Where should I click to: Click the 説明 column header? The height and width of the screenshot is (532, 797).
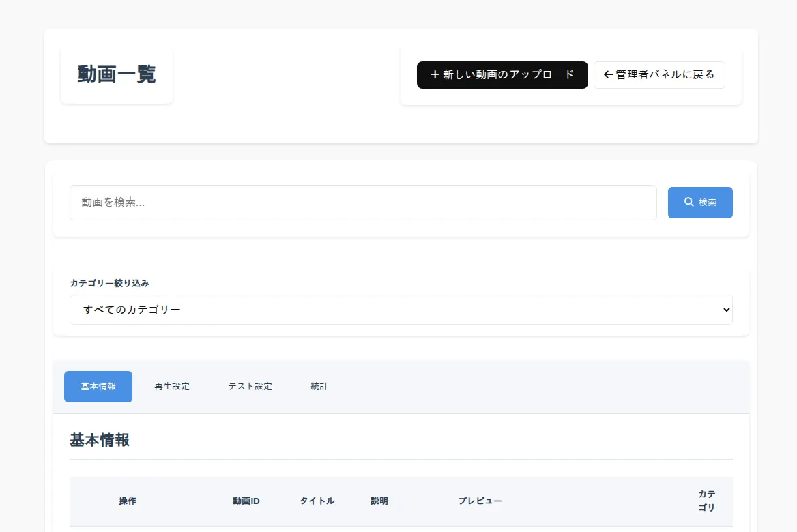point(379,501)
